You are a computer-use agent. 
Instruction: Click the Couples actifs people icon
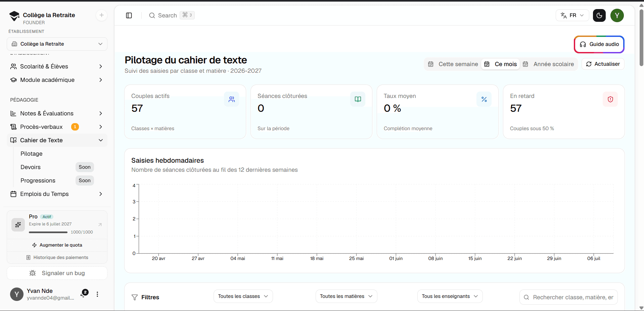(x=232, y=99)
